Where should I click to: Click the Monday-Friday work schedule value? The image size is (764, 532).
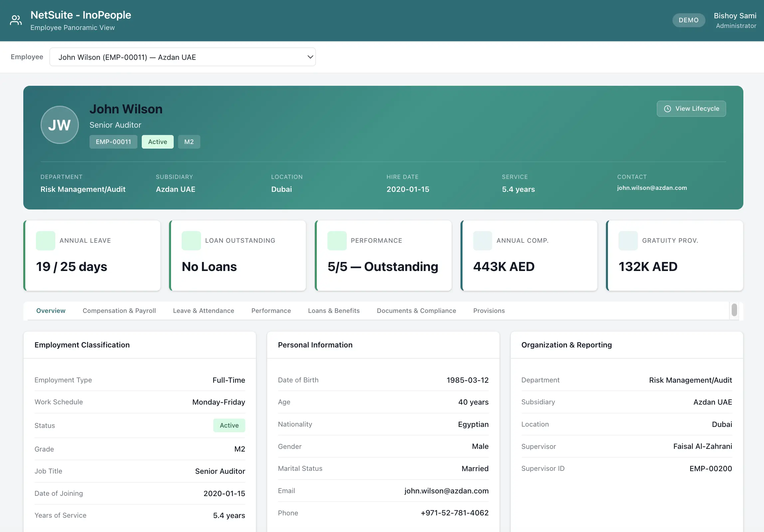coord(219,402)
